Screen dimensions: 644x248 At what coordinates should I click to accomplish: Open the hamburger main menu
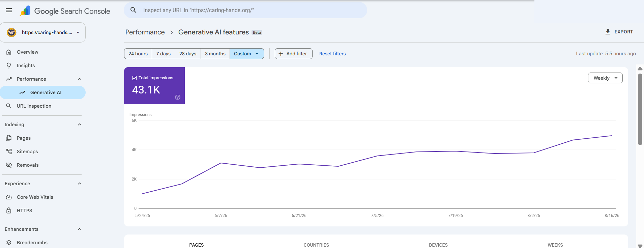click(x=9, y=10)
